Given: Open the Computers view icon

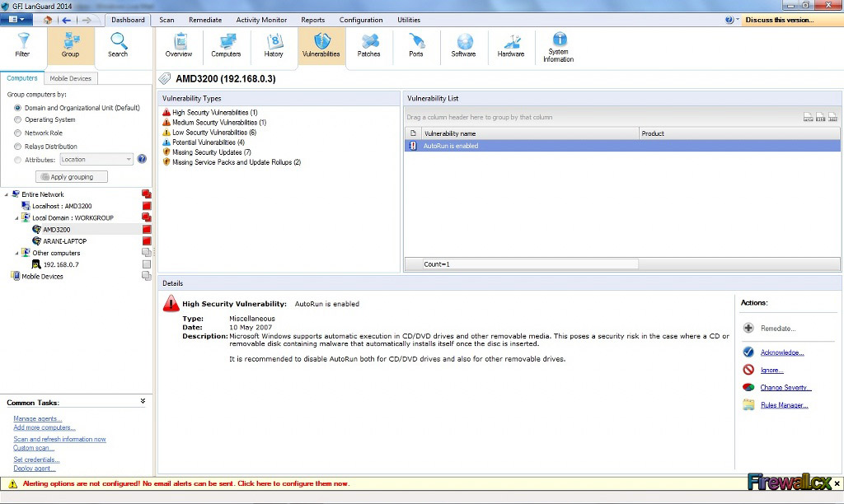Looking at the screenshot, I should [x=227, y=41].
